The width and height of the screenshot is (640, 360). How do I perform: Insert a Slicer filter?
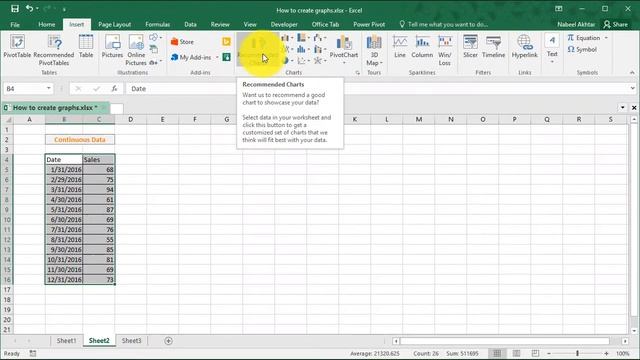tap(470, 46)
